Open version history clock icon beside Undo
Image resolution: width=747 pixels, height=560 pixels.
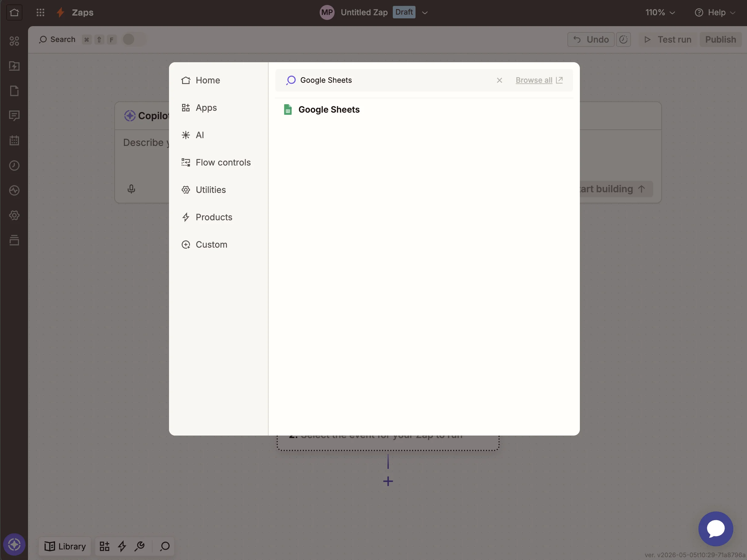coord(623,40)
